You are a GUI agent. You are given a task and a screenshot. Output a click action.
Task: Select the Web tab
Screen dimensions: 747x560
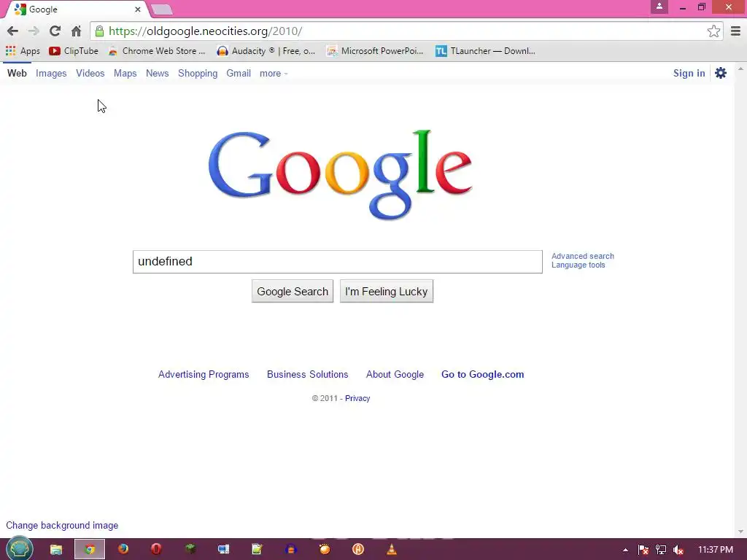coord(17,74)
